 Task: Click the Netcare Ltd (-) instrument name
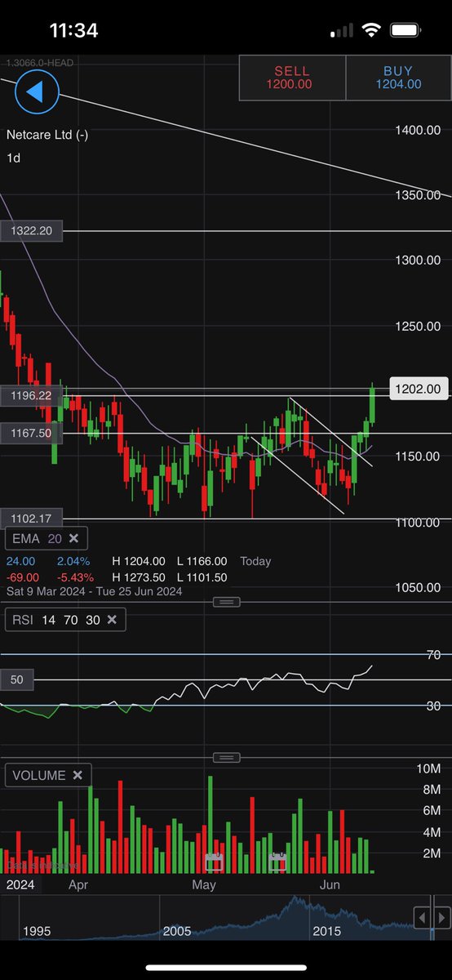pyautogui.click(x=47, y=136)
